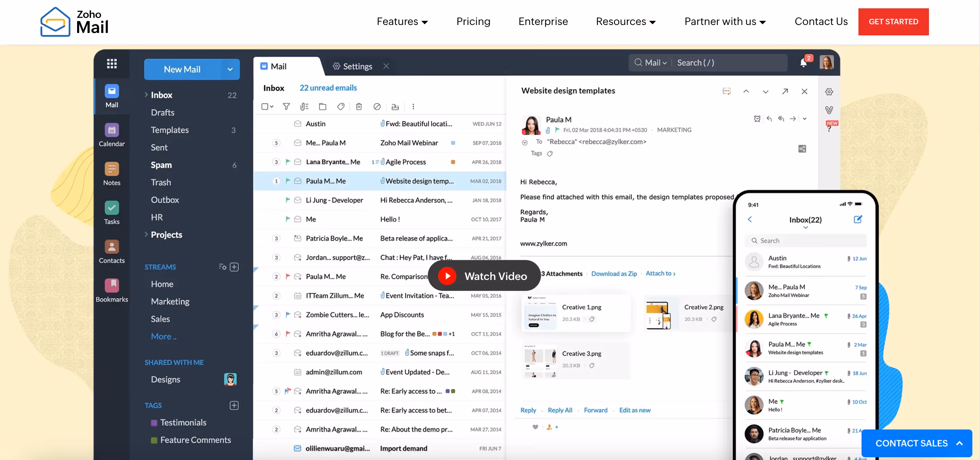This screenshot has height=460, width=980.
Task: Close the Settings tab
Action: (x=386, y=66)
